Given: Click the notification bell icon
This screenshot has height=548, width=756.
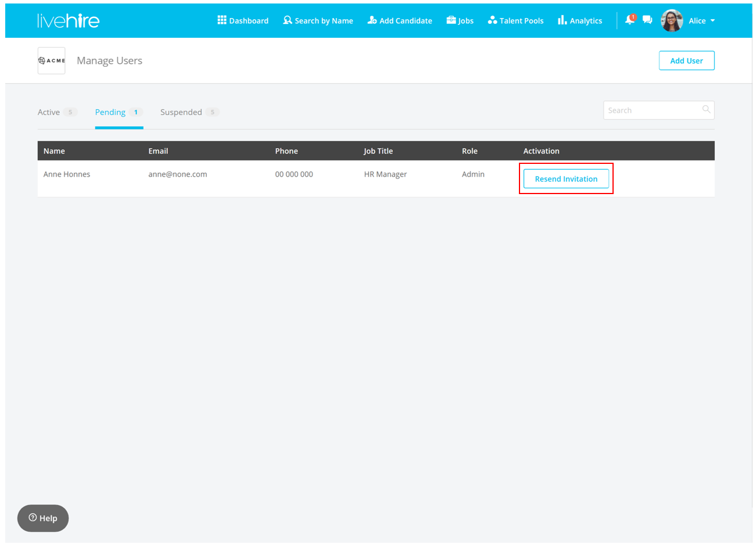Looking at the screenshot, I should click(x=630, y=20).
